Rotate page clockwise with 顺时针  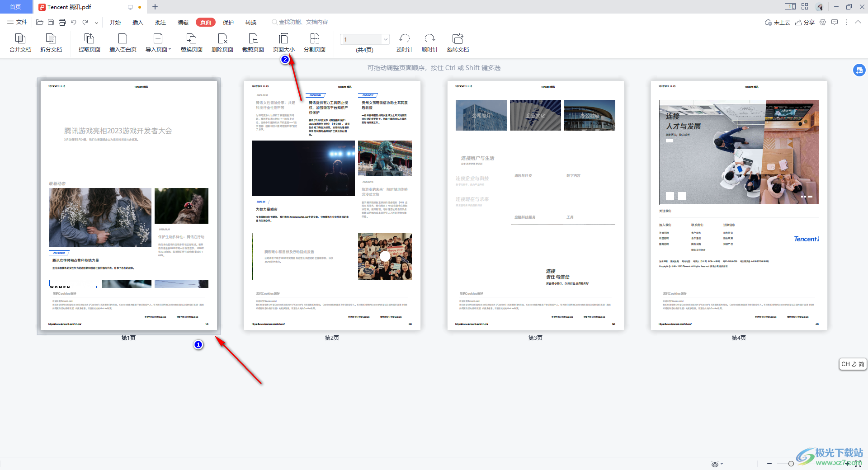pyautogui.click(x=429, y=43)
